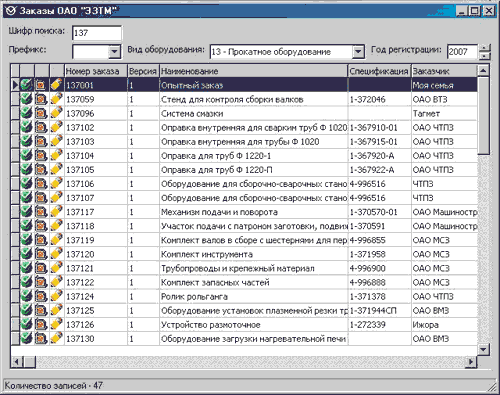Viewport: 500px width, 395px height.
Task: Click the orange card icon in row 137124
Action: (x=41, y=296)
